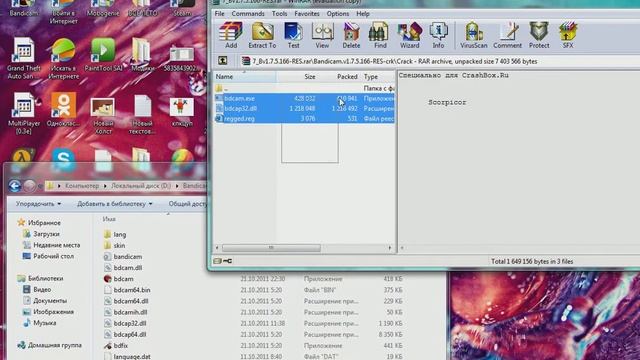Click the Add toolbar icon in WinRAR
Screen dimensions: 640x360
(231, 36)
